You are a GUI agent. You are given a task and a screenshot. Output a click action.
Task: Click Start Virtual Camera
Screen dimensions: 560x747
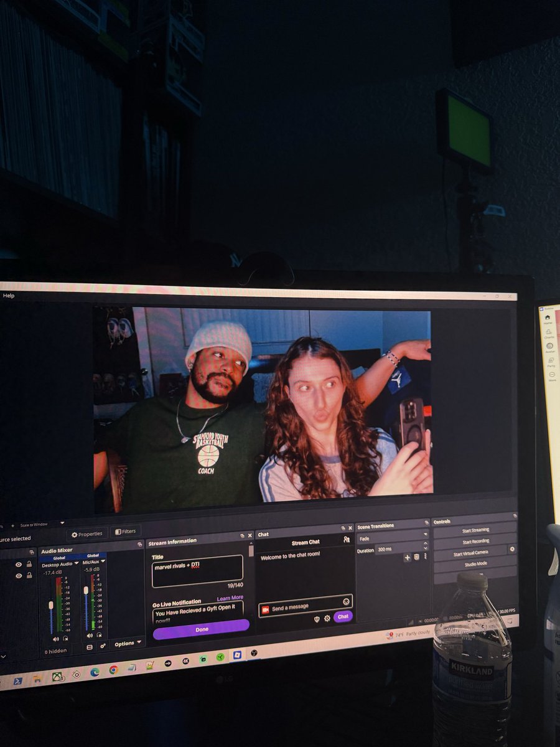coord(470,552)
